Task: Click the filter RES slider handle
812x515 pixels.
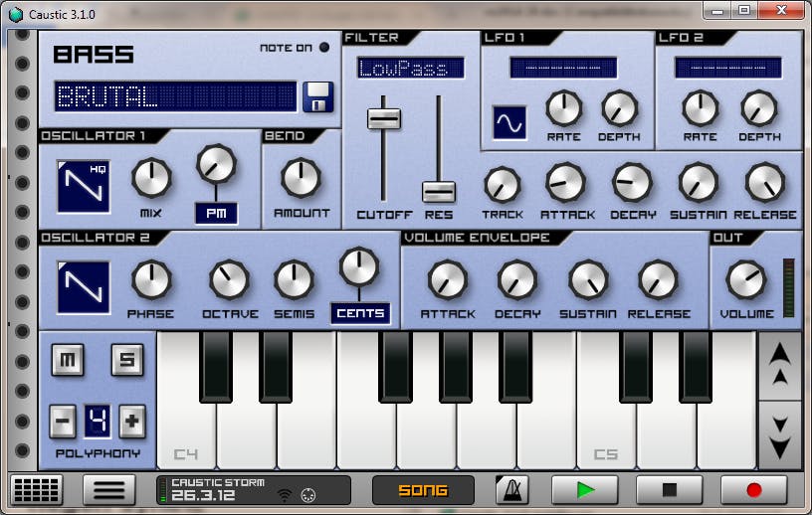Action: (x=439, y=192)
